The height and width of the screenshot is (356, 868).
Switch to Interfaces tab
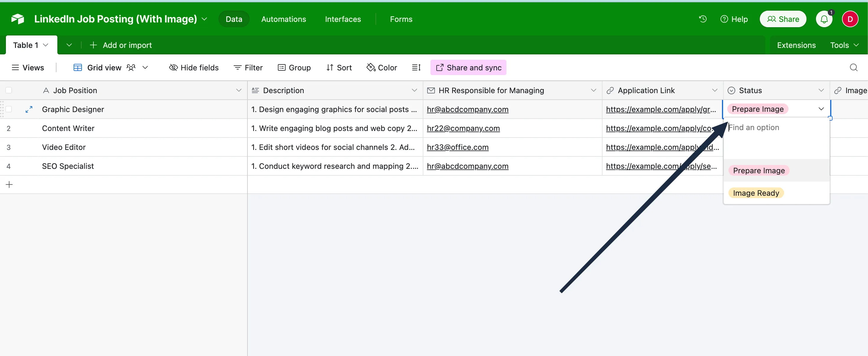tap(343, 19)
